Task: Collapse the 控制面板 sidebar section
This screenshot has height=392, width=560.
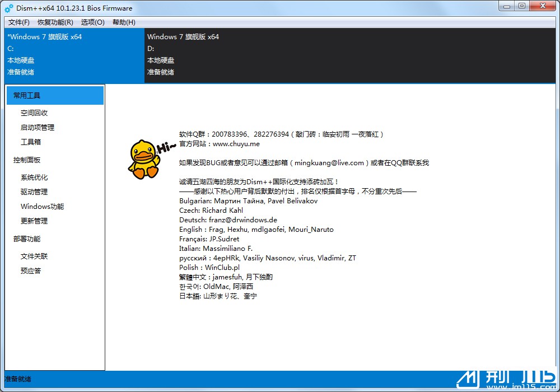Action: point(27,160)
